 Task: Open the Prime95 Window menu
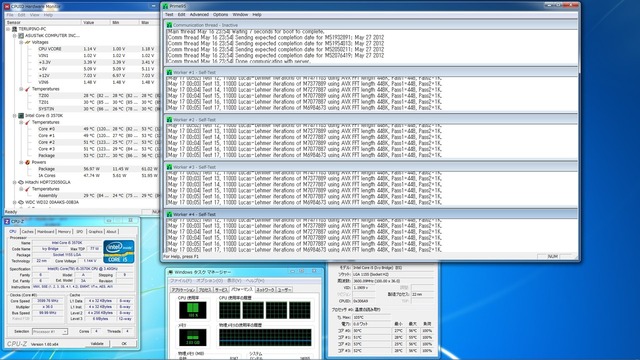click(240, 15)
